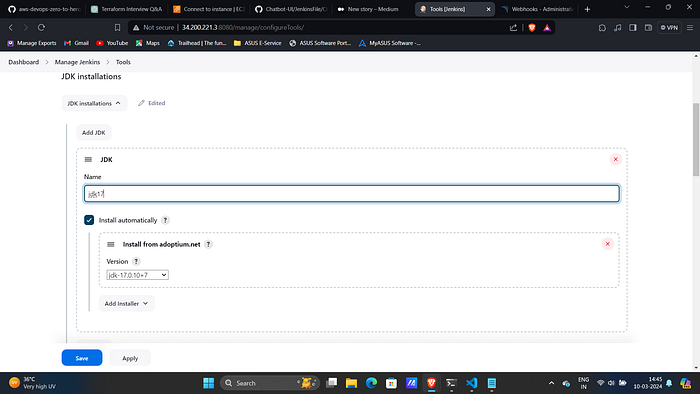Go to Dashboard breadcrumb
This screenshot has width=700, height=394.
24,62
